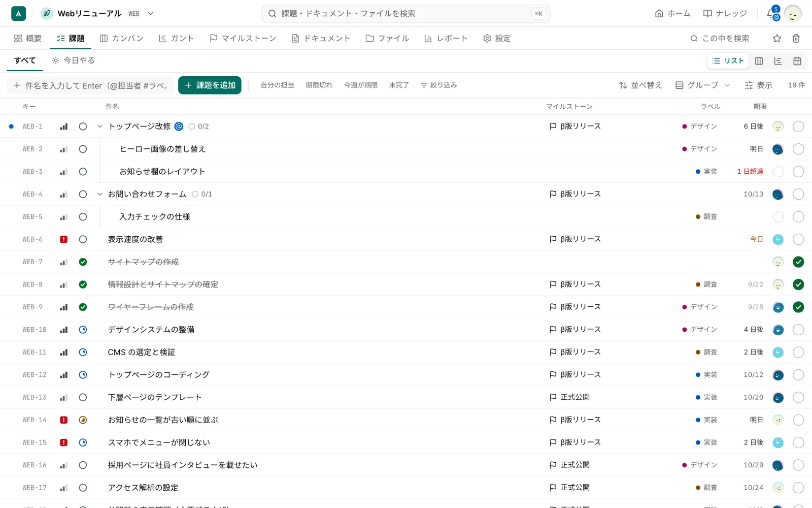Click assignee avatar in WEB-2 row
This screenshot has width=812, height=508.
coord(778,149)
